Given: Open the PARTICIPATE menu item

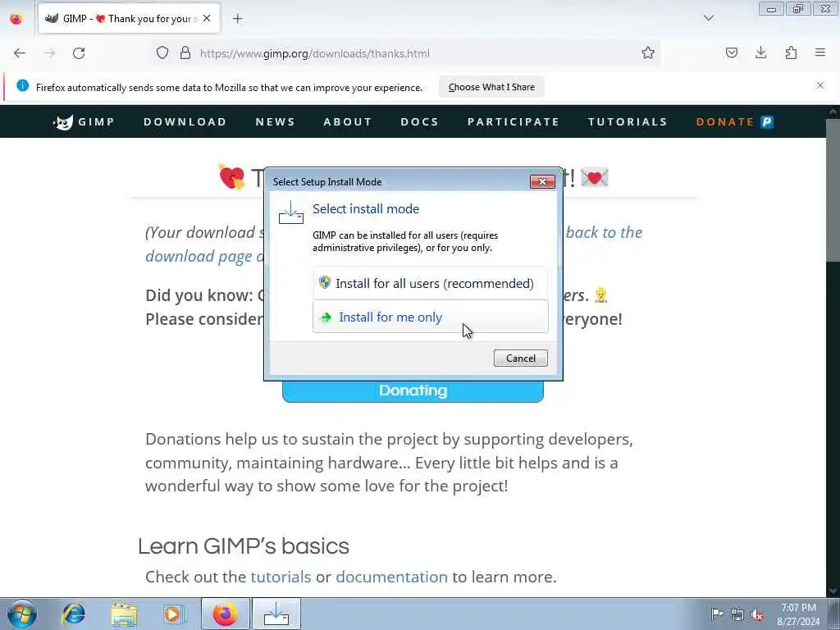Looking at the screenshot, I should pyautogui.click(x=514, y=121).
